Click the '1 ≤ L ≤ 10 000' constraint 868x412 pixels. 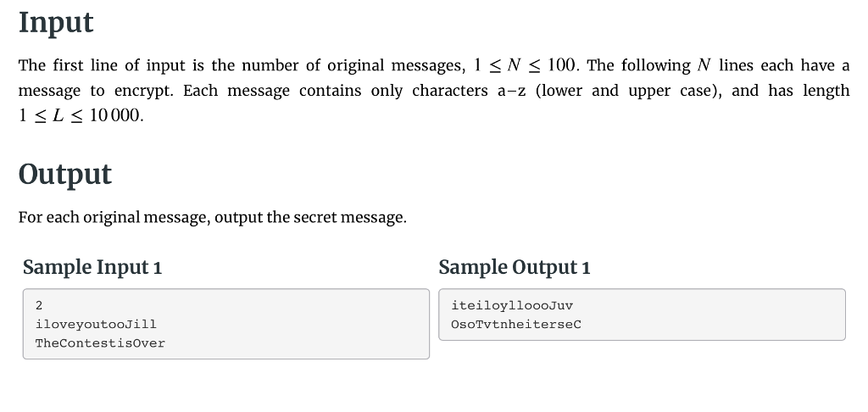pyautogui.click(x=79, y=115)
